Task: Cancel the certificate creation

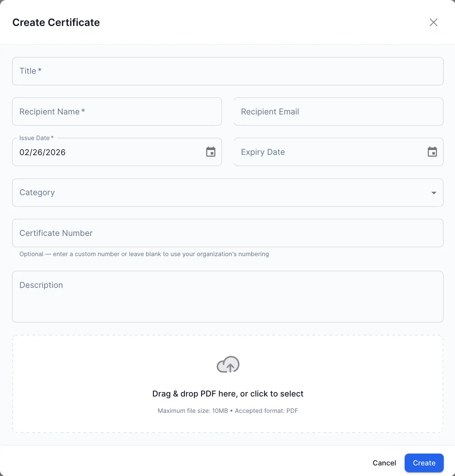Action: [384, 463]
